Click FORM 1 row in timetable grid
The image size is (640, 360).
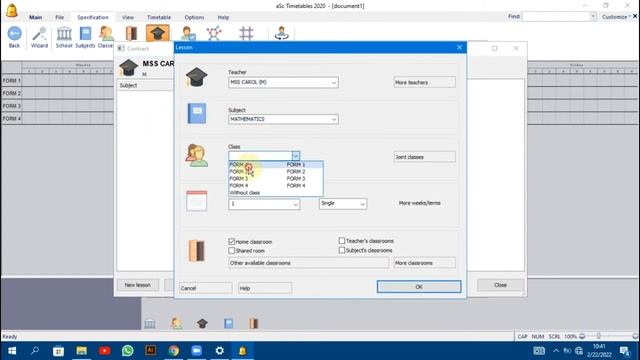pyautogui.click(x=11, y=81)
